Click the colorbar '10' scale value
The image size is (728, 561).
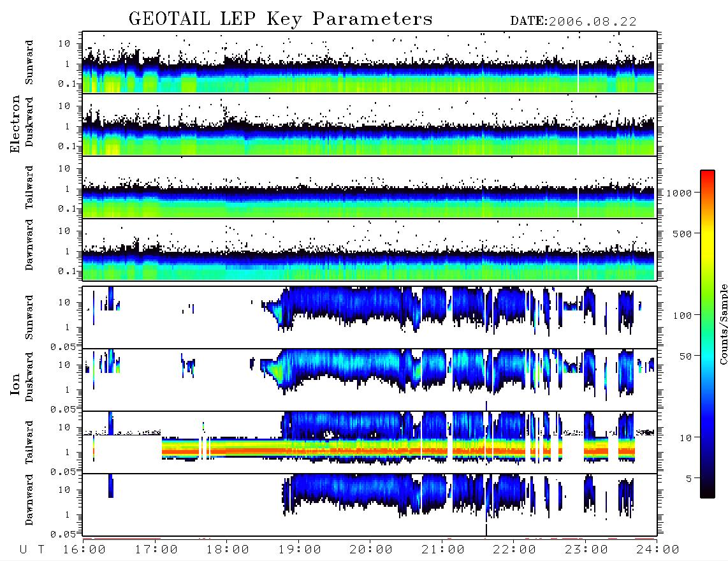[686, 438]
